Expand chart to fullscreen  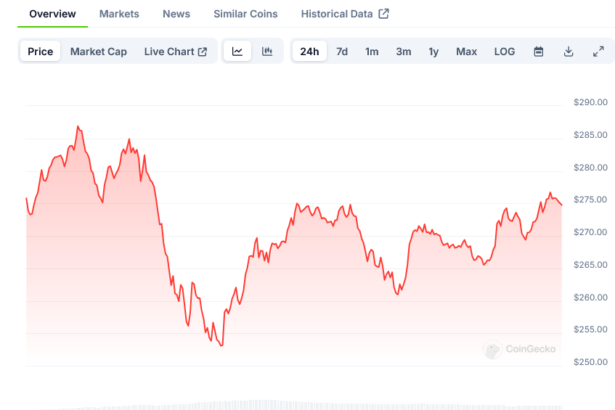pos(598,52)
